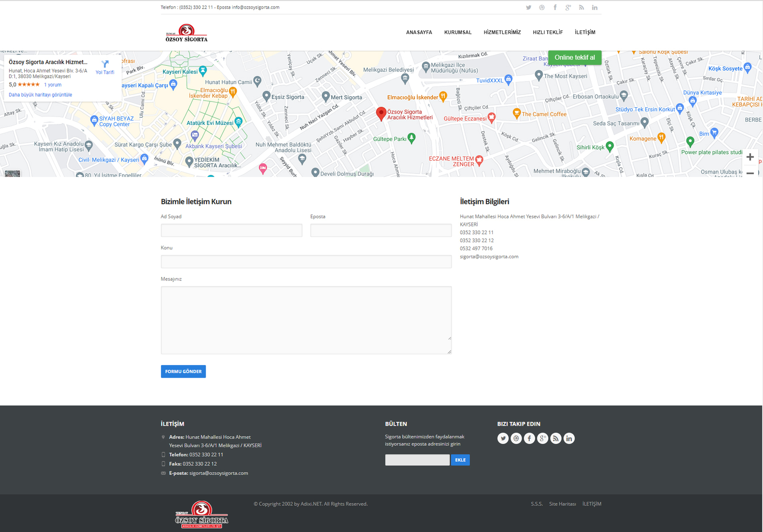The width and height of the screenshot is (763, 532).
Task: Open Dribbble icon in top header
Action: 542,8
